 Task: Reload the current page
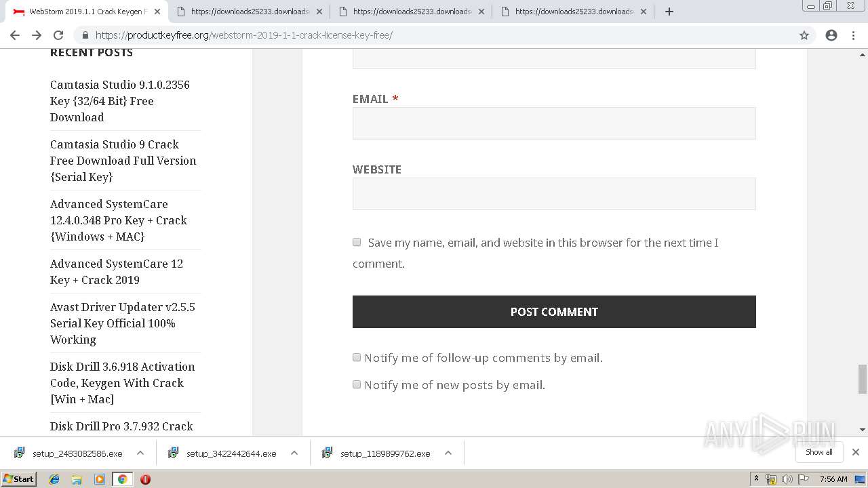pyautogui.click(x=58, y=35)
